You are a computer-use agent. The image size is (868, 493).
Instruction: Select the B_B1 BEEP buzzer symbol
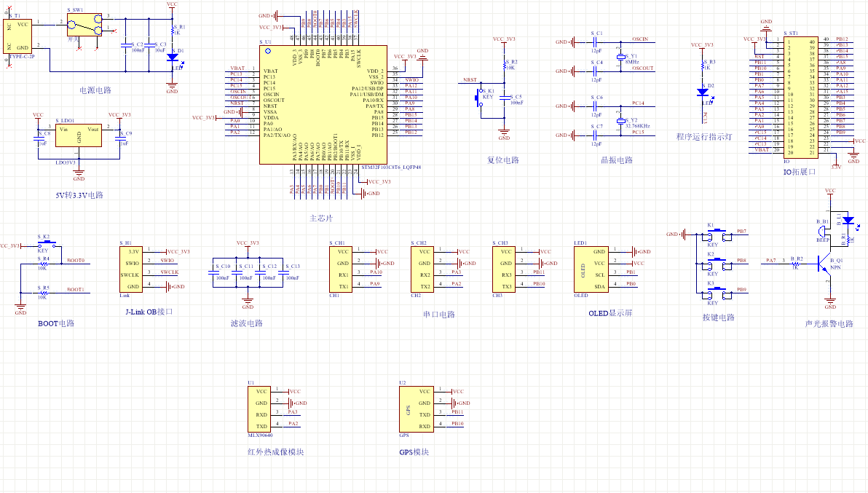coord(823,232)
